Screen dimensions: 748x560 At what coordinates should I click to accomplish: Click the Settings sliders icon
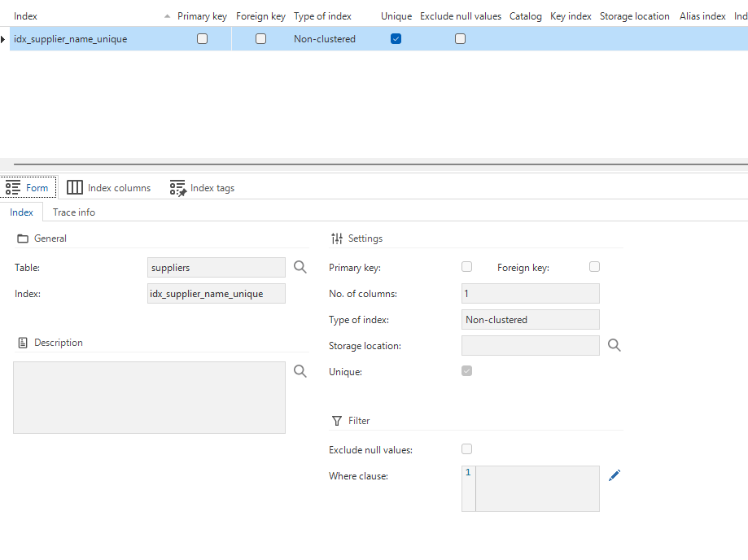(x=337, y=238)
